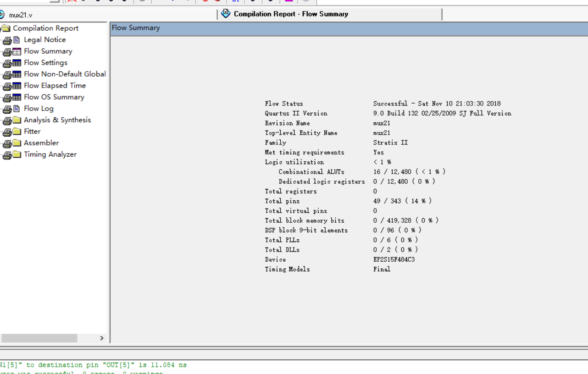Click the 'Stratix II' family value
This screenshot has width=588, height=374.
[x=390, y=143]
